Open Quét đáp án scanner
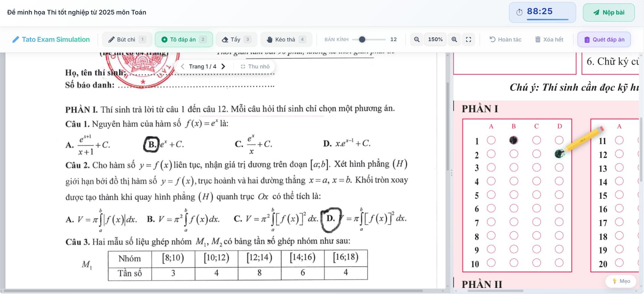 coord(604,39)
